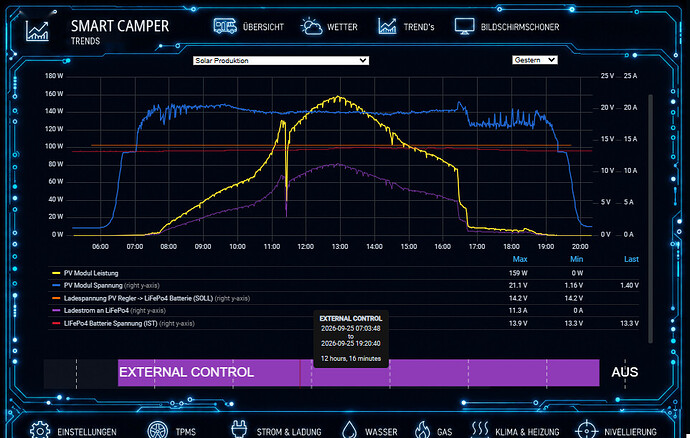Viewport: 690px width, 438px height.
Task: Go to WETTER page
Action: pos(342,27)
